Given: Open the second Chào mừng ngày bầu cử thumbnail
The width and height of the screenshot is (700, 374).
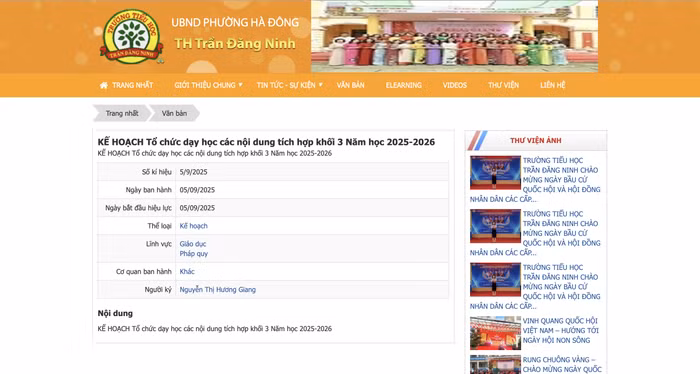Looking at the screenshot, I should click(495, 226).
